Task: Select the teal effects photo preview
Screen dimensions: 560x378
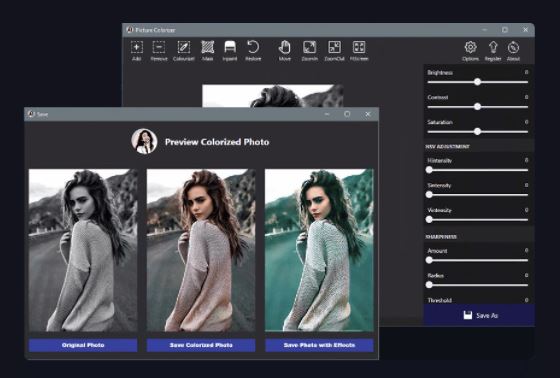Action: click(x=319, y=250)
